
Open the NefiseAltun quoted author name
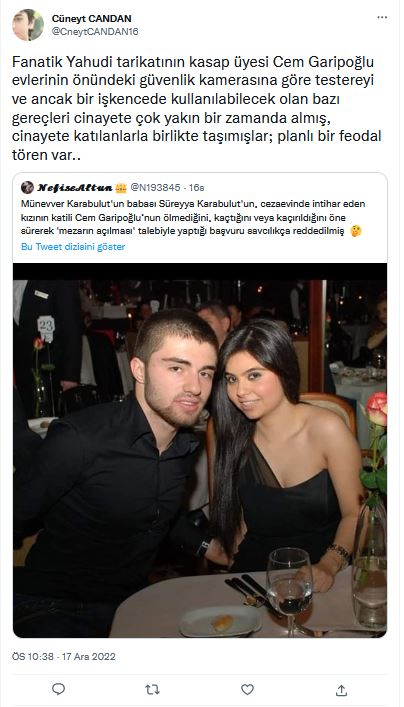74,187
